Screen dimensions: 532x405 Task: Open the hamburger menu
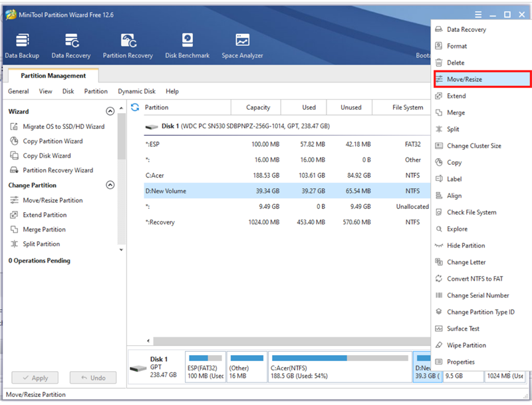(x=477, y=14)
